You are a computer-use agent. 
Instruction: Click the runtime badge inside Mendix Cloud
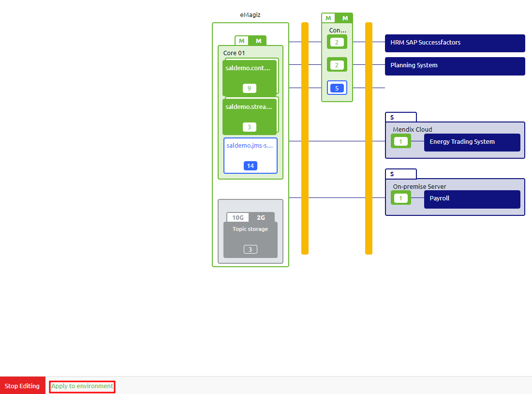[400, 141]
